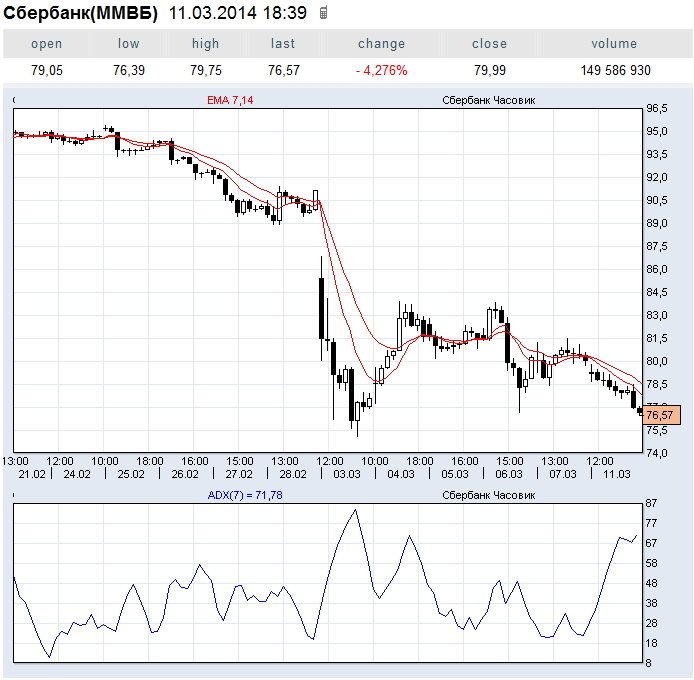Click the 11.03.2014 18:39 timestamp

[x=238, y=13]
